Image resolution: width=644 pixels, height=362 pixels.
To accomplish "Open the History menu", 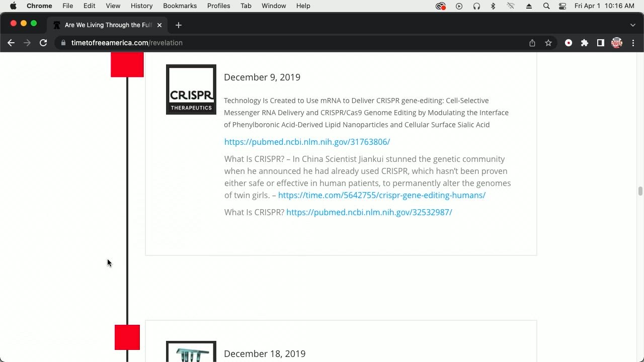I will click(141, 6).
